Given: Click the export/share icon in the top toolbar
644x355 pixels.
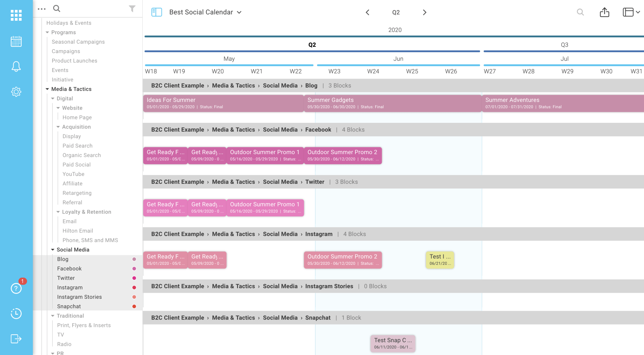Looking at the screenshot, I should pos(604,12).
